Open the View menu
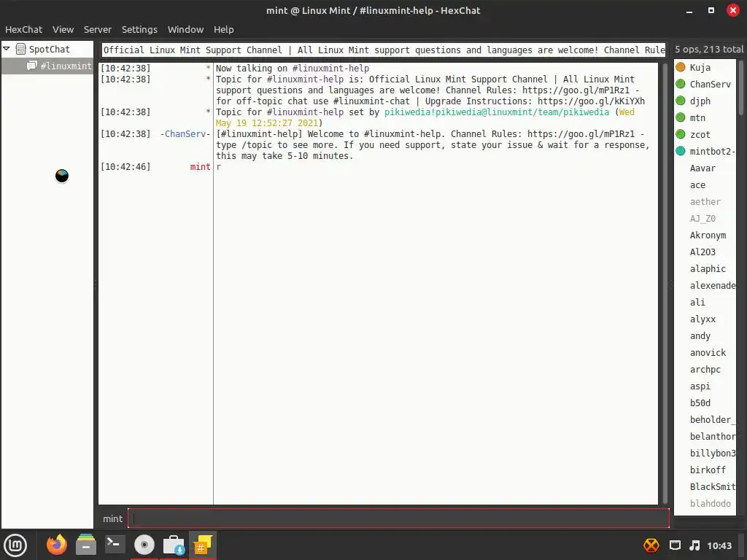Image resolution: width=747 pixels, height=560 pixels. click(x=63, y=29)
